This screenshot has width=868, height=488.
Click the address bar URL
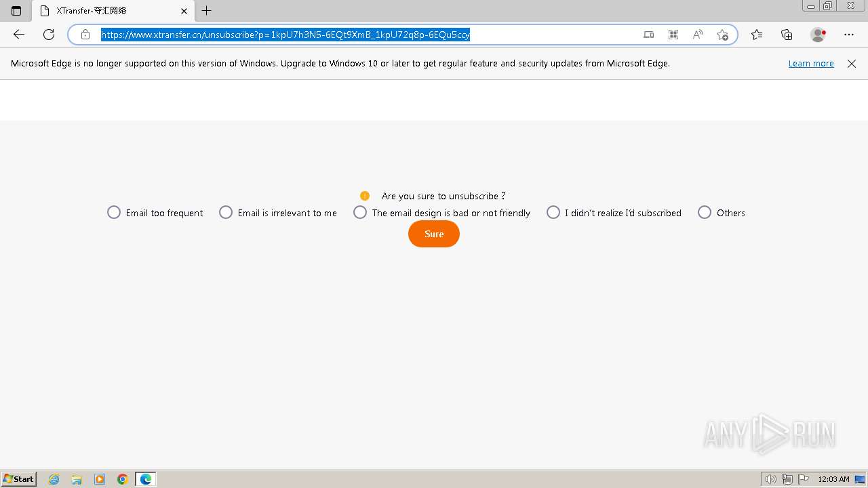(x=285, y=35)
